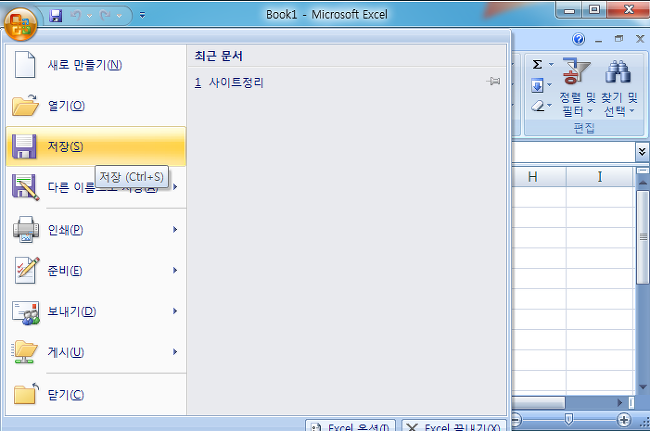Click the Fill down-arrow icon
The height and width of the screenshot is (431, 650).
click(537, 86)
